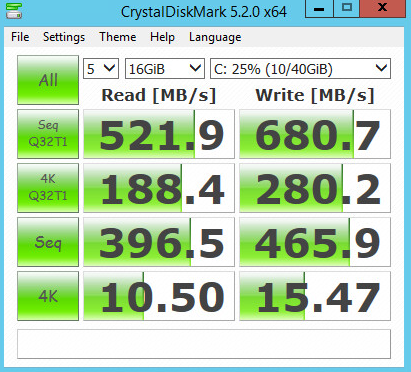Viewport: 411px width, 372px height.
Task: Minimize the CrystalDiskMark window
Action: 319,8
